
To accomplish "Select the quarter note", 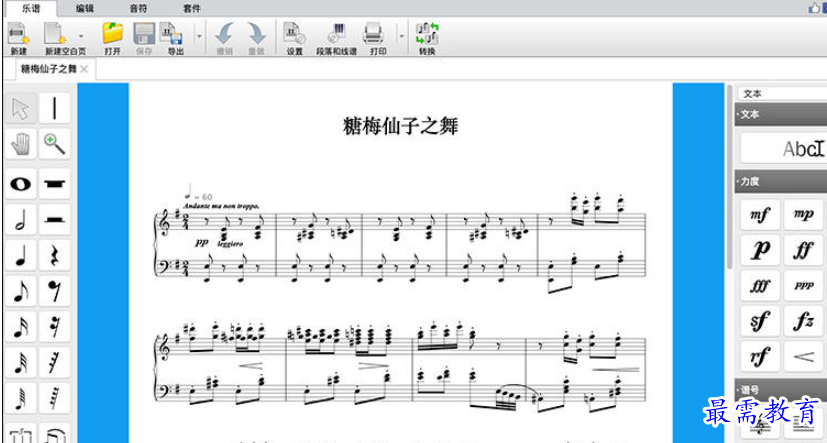I will pyautogui.click(x=21, y=255).
